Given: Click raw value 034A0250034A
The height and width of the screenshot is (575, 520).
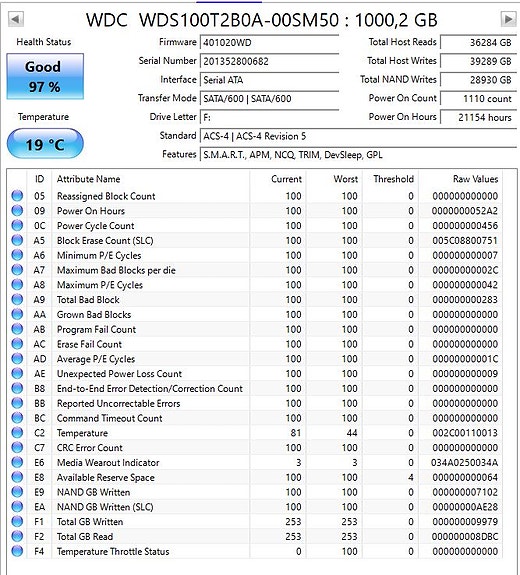Looking at the screenshot, I should pyautogui.click(x=464, y=462).
